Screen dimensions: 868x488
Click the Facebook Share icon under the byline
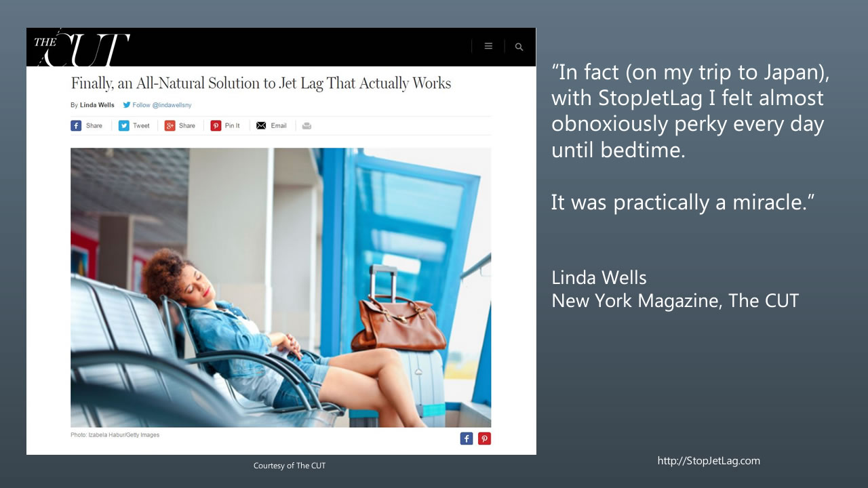(76, 125)
